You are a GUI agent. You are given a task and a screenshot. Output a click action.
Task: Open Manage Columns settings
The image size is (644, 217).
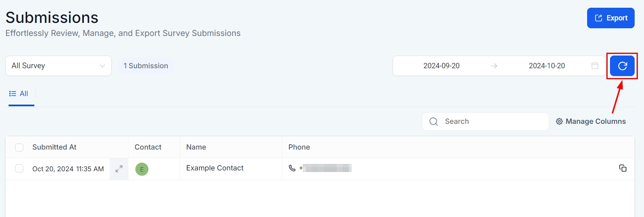[595, 121]
